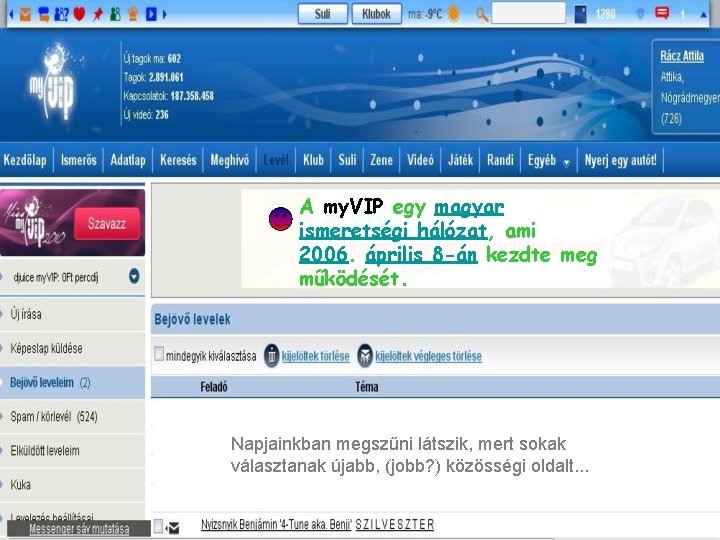This screenshot has height=540, width=720.
Task: Click the left arrow in the top toolbar
Action: 11,14
